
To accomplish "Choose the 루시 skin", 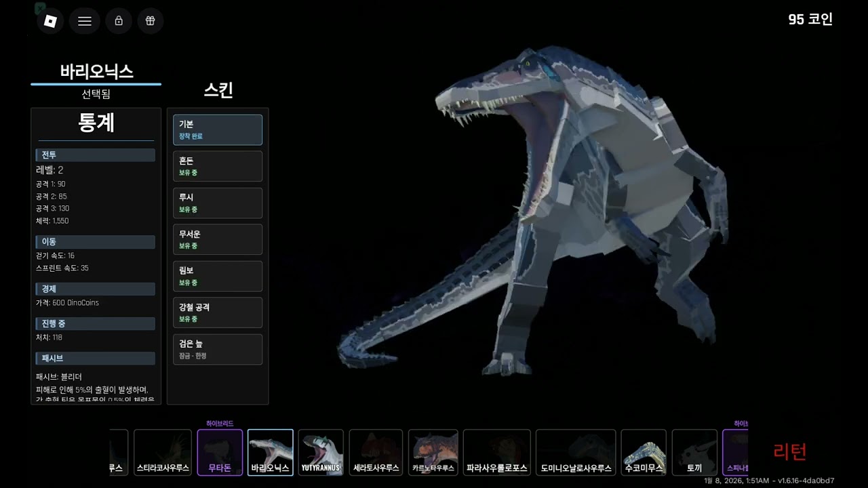I will click(x=218, y=203).
